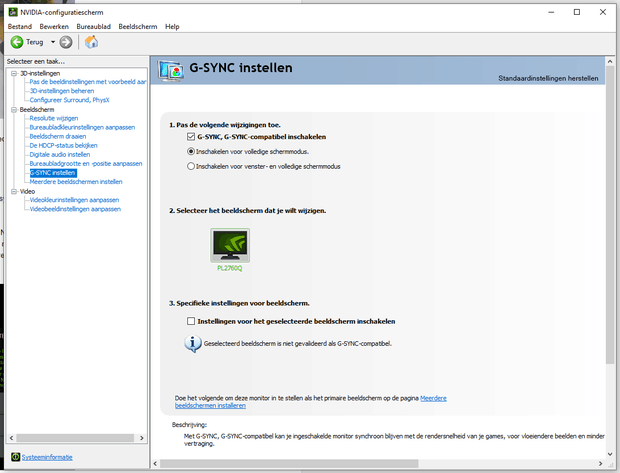Open 3D-instellingen beheren task
The width and height of the screenshot is (620, 473).
click(x=62, y=91)
